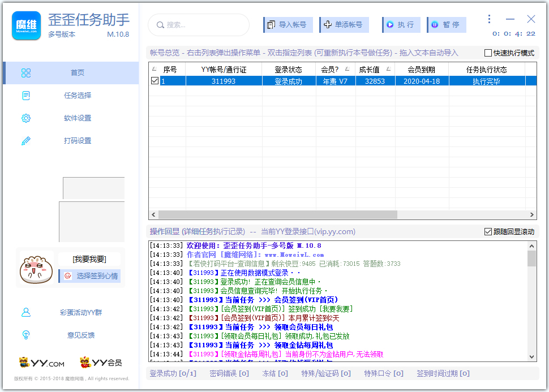Click the 选择签到心情 button
Viewport: 549px width, 392px height.
tap(89, 276)
